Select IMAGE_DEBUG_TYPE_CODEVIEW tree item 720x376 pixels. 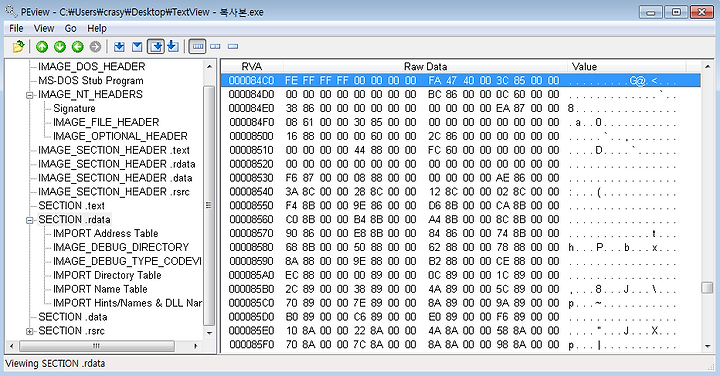(127, 261)
